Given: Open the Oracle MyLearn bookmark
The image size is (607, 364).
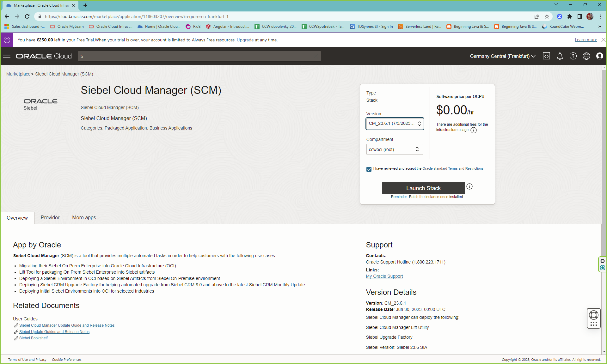Looking at the screenshot, I should (x=67, y=27).
